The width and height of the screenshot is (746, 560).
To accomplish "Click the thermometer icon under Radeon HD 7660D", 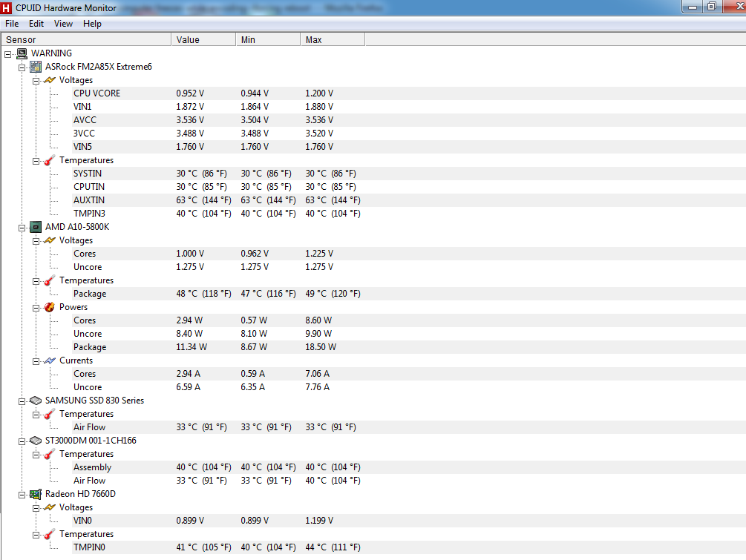I will pyautogui.click(x=50, y=534).
